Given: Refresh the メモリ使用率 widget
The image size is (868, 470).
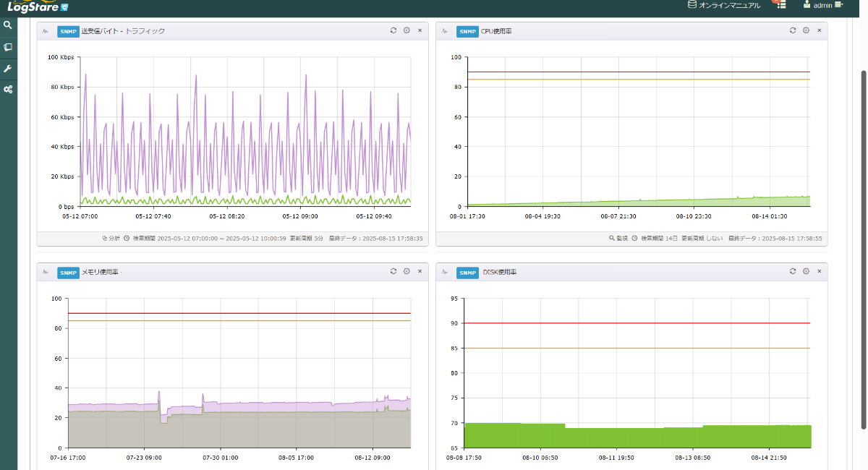Looking at the screenshot, I should coord(393,271).
